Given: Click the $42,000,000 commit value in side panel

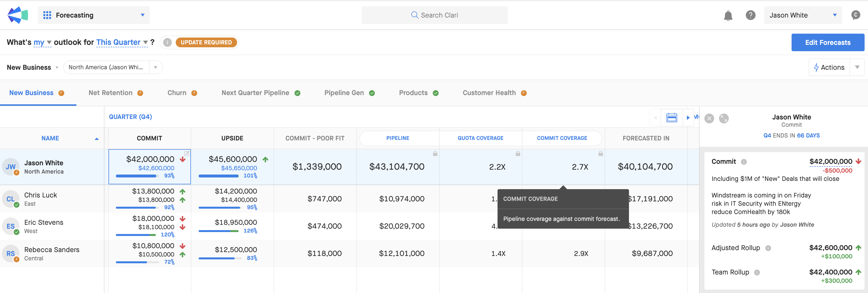Looking at the screenshot, I should 831,162.
